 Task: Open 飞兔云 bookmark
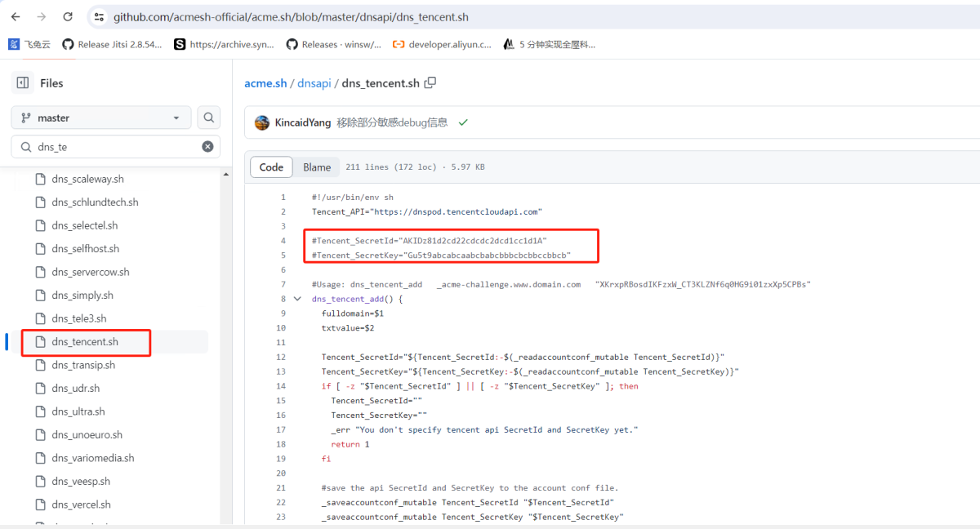(29, 45)
